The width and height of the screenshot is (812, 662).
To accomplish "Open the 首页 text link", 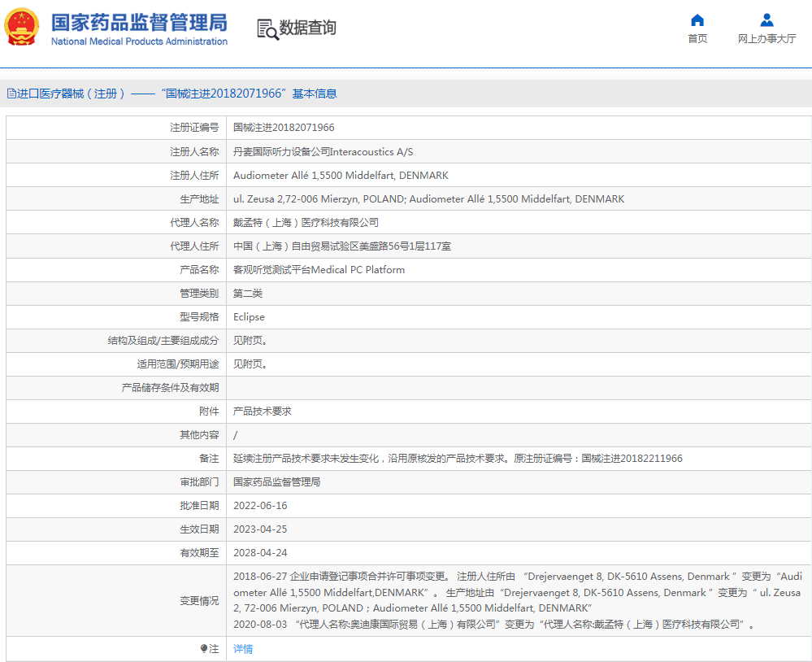I will coord(697,39).
